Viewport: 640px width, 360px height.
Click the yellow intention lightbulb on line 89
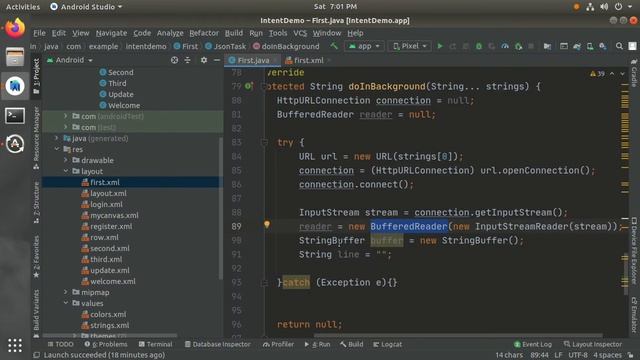(x=267, y=224)
